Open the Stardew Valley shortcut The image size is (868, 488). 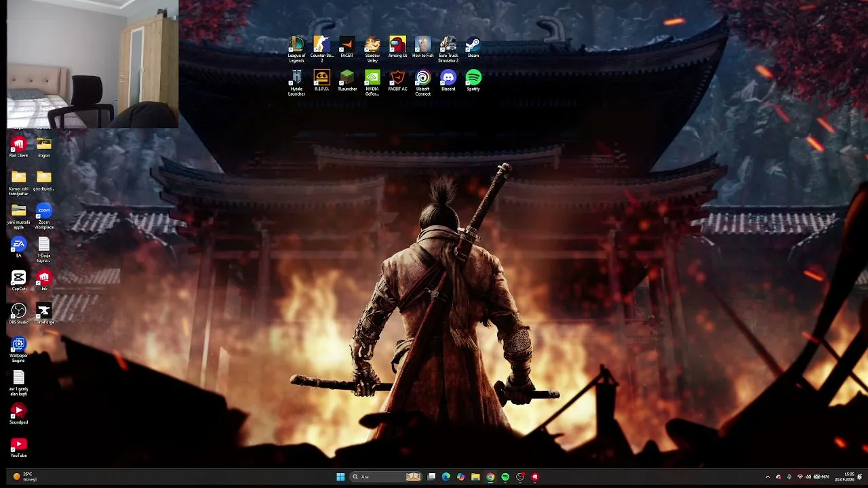pyautogui.click(x=372, y=49)
